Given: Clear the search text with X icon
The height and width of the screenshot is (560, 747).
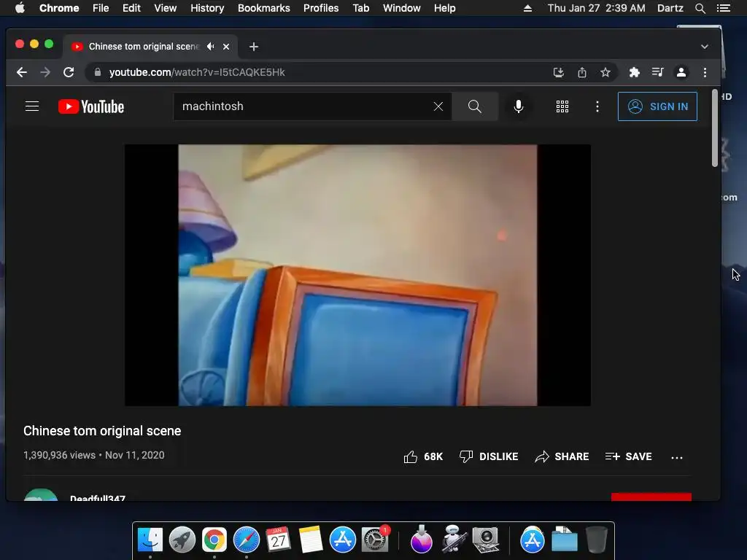Looking at the screenshot, I should coord(438,106).
